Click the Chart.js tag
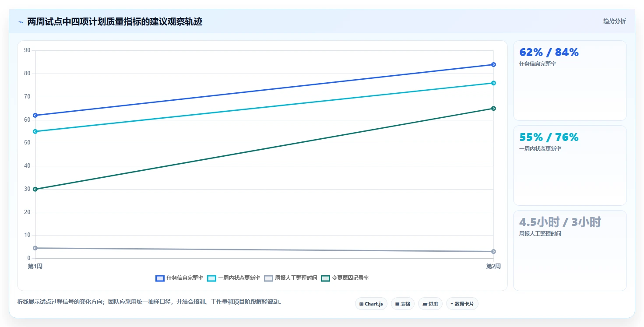 click(x=371, y=304)
